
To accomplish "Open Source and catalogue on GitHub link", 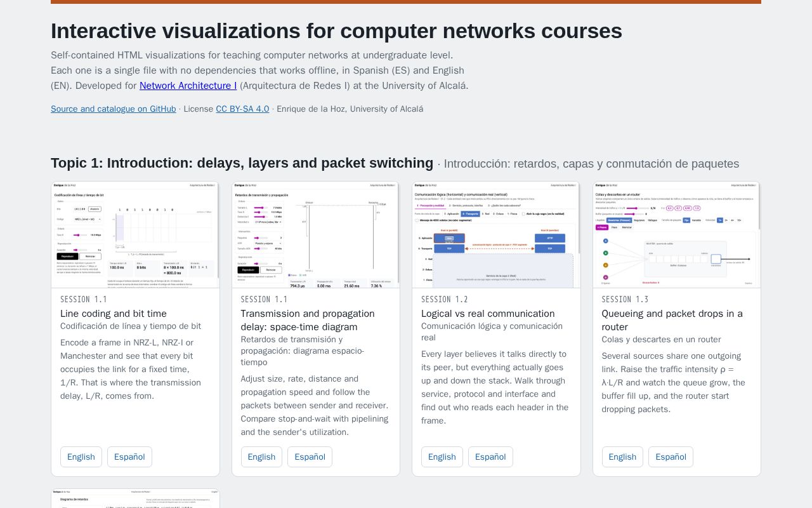I will pyautogui.click(x=114, y=109).
